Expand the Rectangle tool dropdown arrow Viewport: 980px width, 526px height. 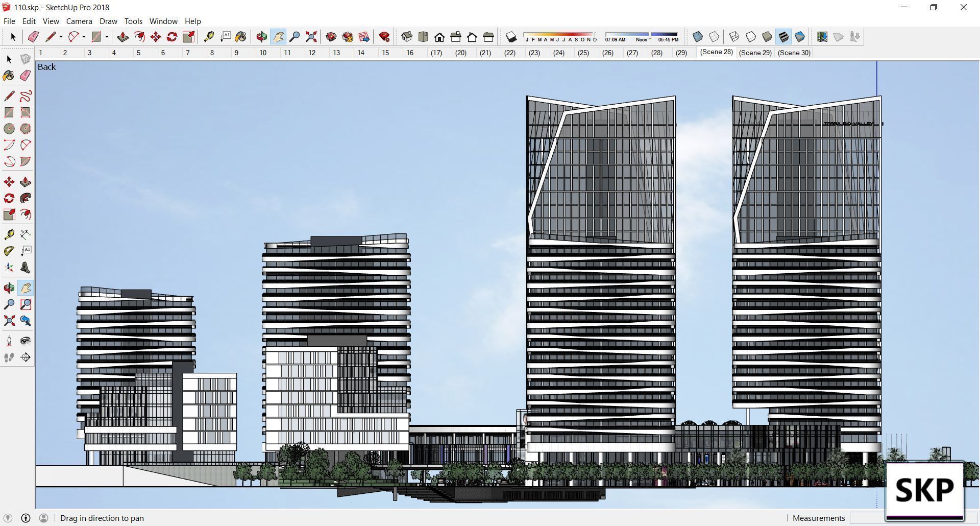coord(107,37)
